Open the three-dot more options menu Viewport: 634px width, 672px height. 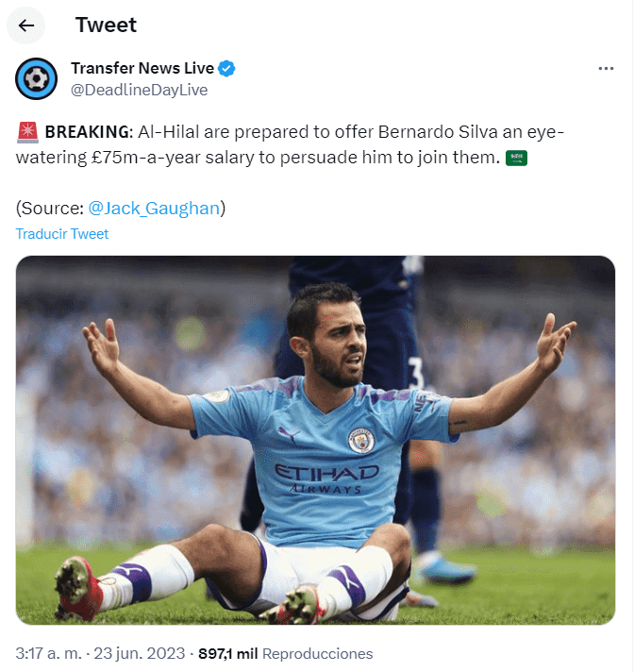click(606, 69)
